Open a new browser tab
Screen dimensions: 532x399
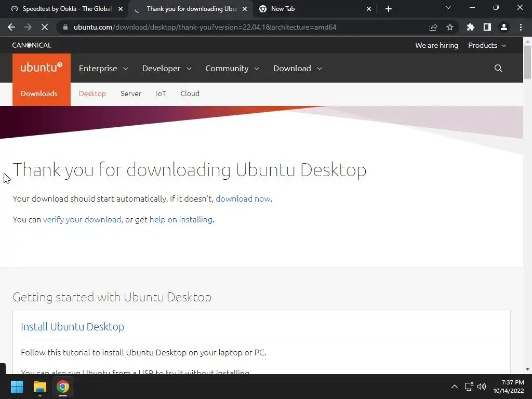pyautogui.click(x=389, y=9)
